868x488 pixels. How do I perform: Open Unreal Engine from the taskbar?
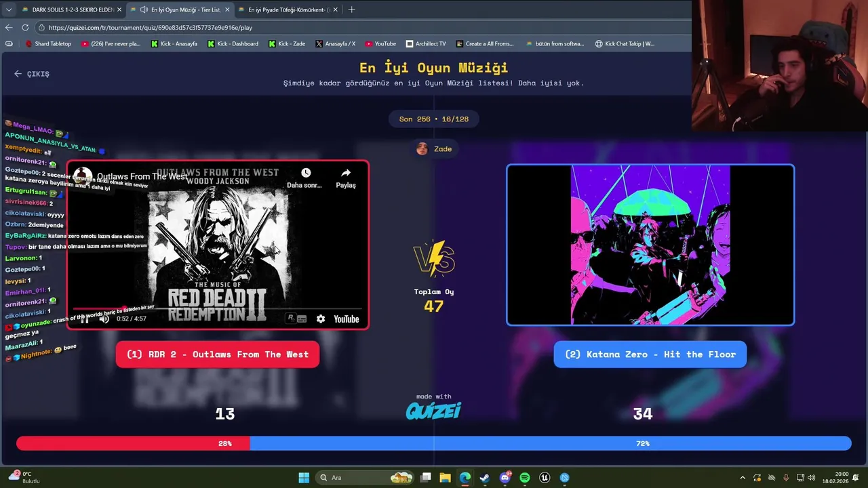click(x=545, y=478)
